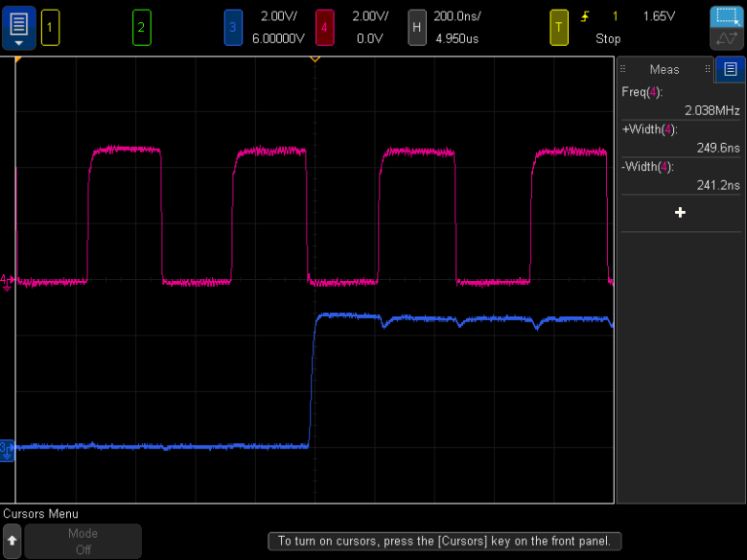
Task: Select the Freq(4) measurement entry
Action: point(680,101)
